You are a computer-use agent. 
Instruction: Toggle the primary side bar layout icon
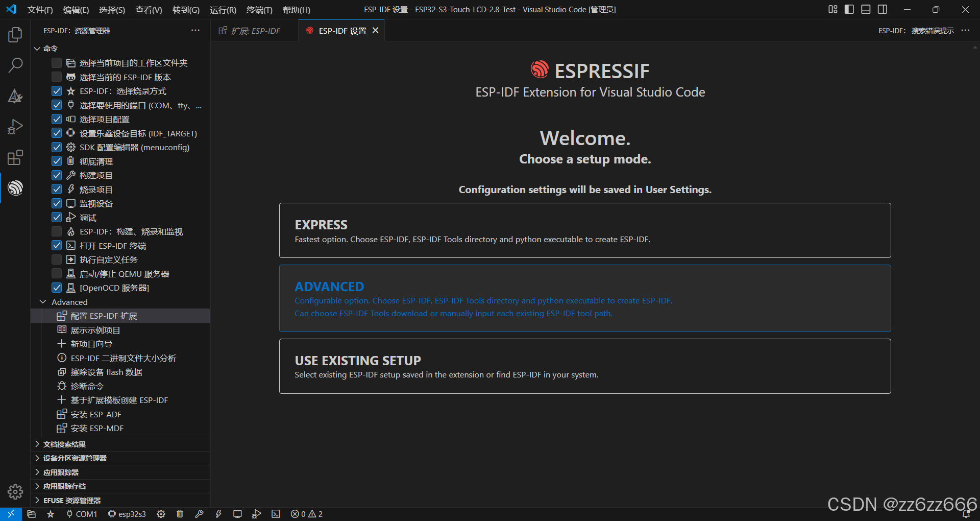[x=849, y=9]
